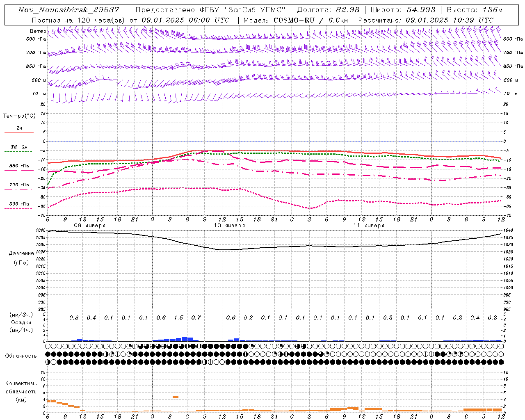
Task: Click the 1.5 precipitation amount value
Action: (x=178, y=317)
